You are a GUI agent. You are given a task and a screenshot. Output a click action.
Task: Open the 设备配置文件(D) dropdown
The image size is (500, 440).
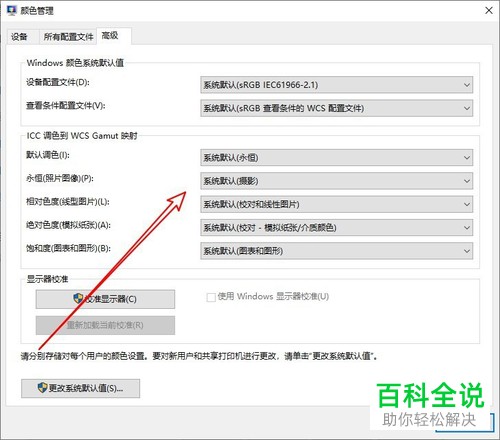[336, 85]
